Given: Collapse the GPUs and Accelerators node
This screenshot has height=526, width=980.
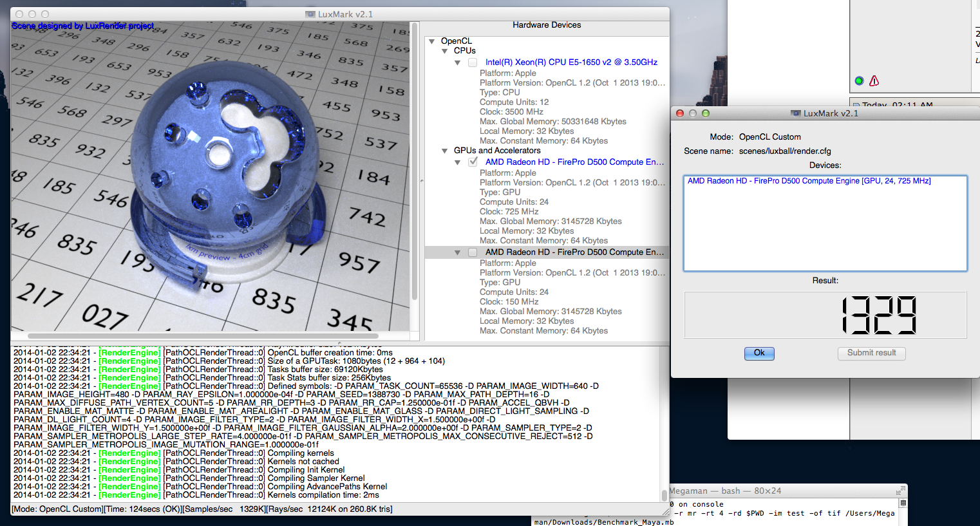Looking at the screenshot, I should [x=444, y=151].
